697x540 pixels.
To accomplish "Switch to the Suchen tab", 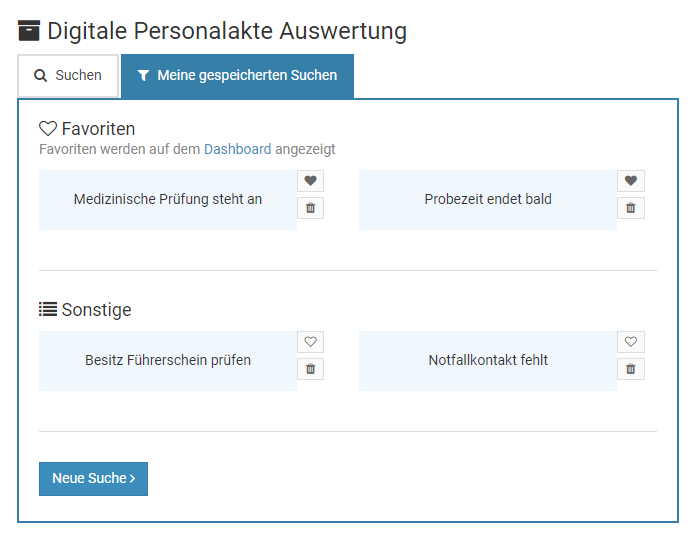I will 68,76.
